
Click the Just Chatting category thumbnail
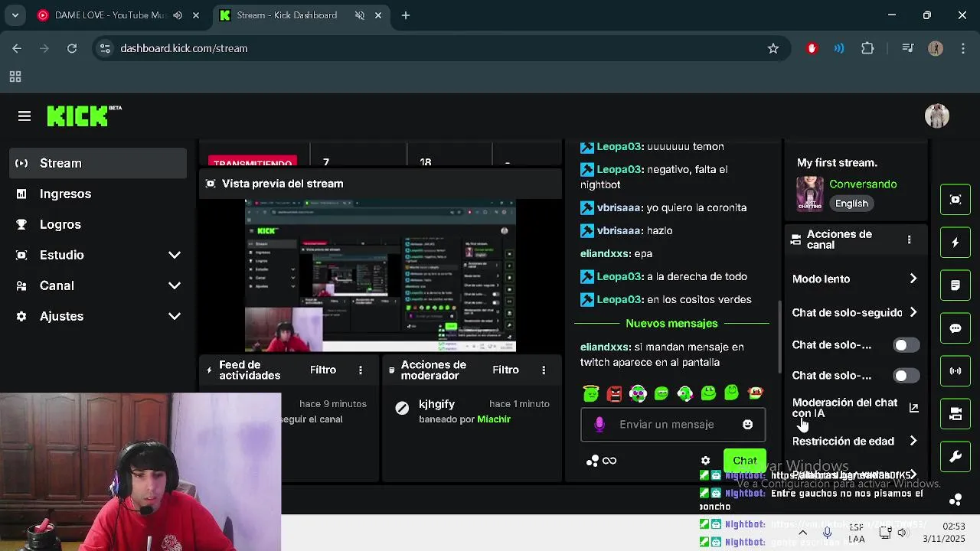810,194
